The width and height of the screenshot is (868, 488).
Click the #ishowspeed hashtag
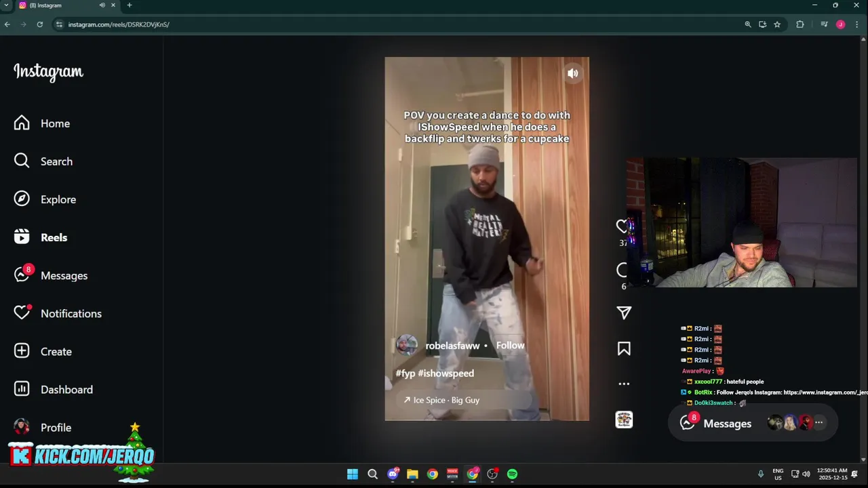click(446, 373)
